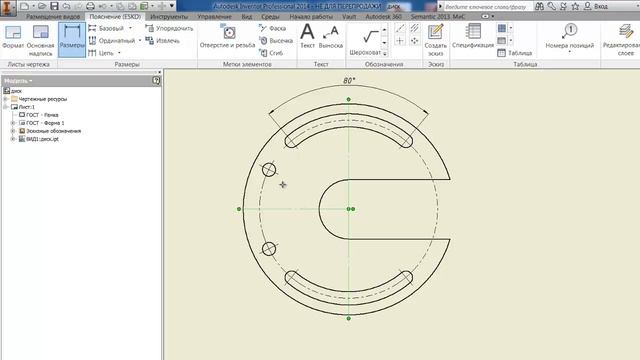Click Создать эскиз sketch tool
The image size is (640, 360).
pos(436,40)
